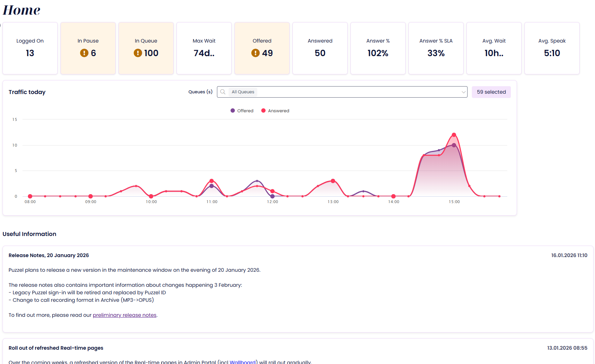
Task: Expand the Queues dropdown chevron
Action: click(x=464, y=92)
